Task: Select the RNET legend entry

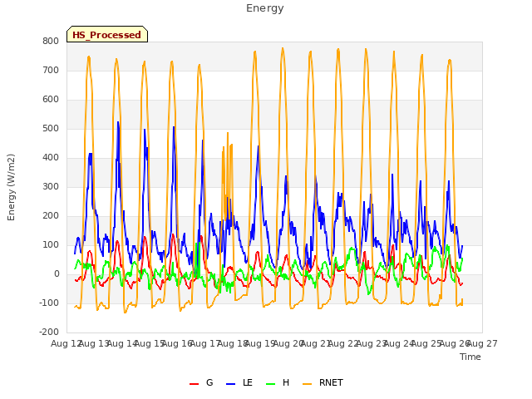Action: [x=323, y=382]
